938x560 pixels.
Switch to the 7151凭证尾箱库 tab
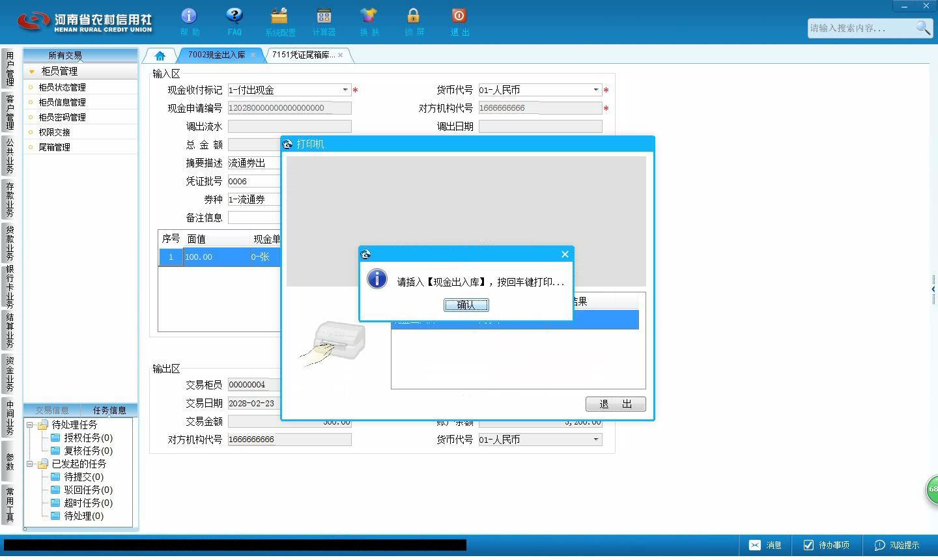pyautogui.click(x=304, y=55)
